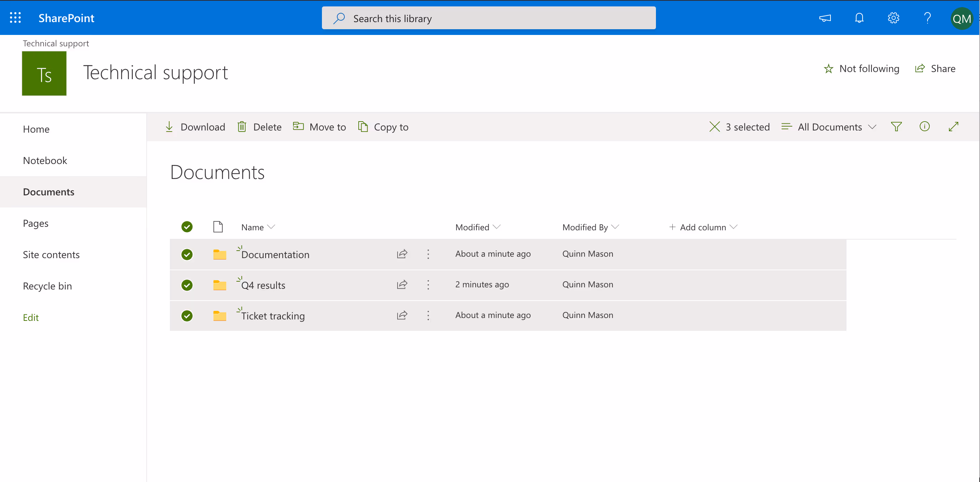Open the details pane info icon

coord(924,127)
